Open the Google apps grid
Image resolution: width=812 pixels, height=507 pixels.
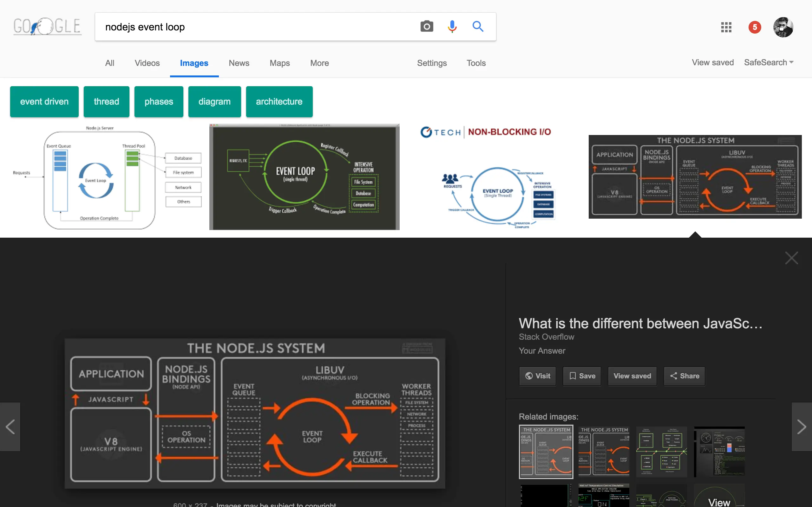726,27
